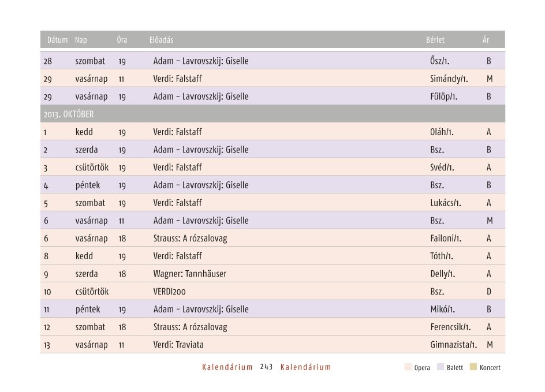Select the Gimnazista/1. subscription cell
This screenshot has width=545, height=392.
pyautogui.click(x=454, y=345)
